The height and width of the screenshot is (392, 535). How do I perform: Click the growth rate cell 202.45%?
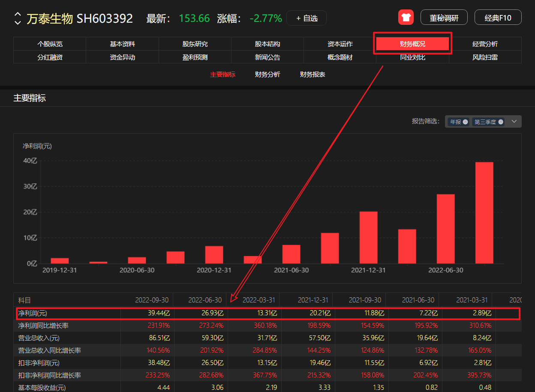pyautogui.click(x=426, y=375)
